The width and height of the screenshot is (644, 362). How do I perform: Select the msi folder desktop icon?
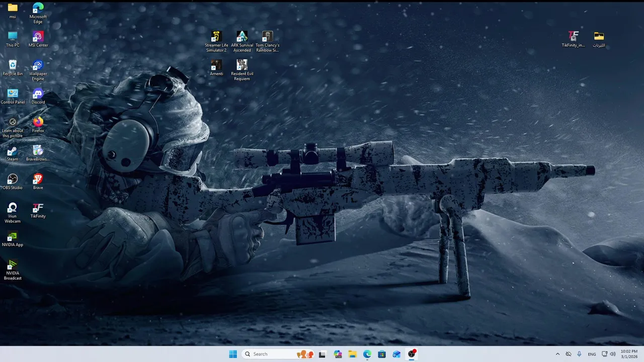(x=13, y=11)
